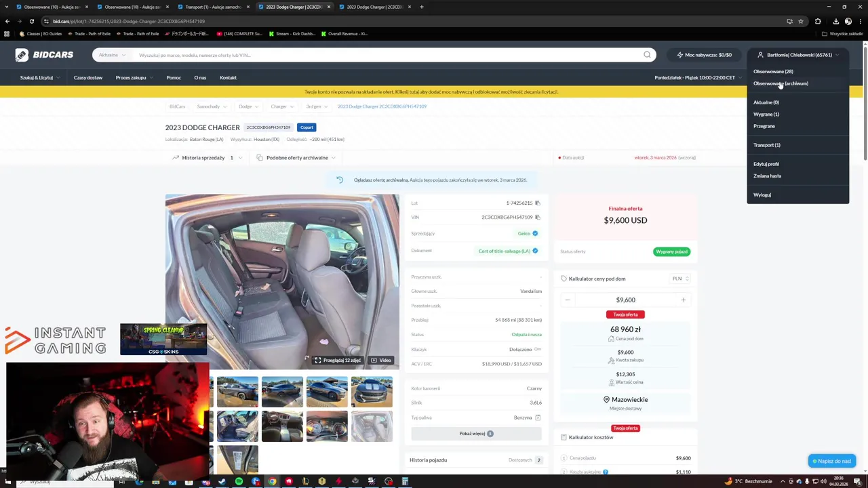Select Przegrane menu entry
868x488 pixels.
764,126
